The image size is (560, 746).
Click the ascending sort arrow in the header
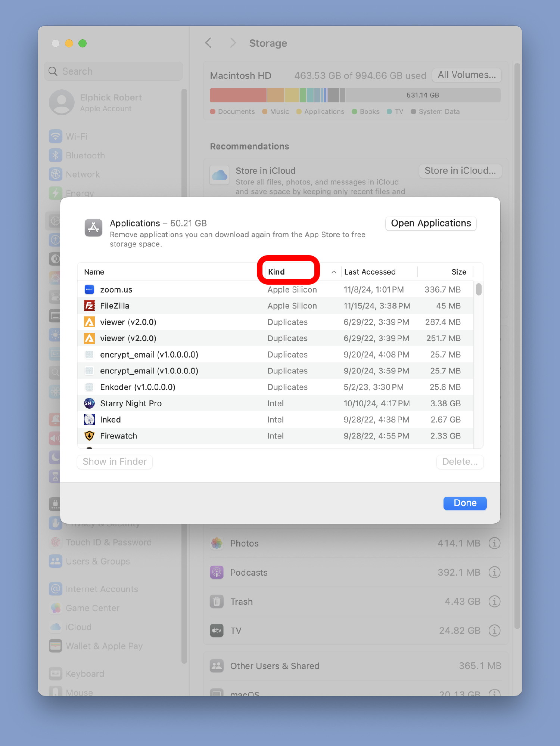coord(334,272)
